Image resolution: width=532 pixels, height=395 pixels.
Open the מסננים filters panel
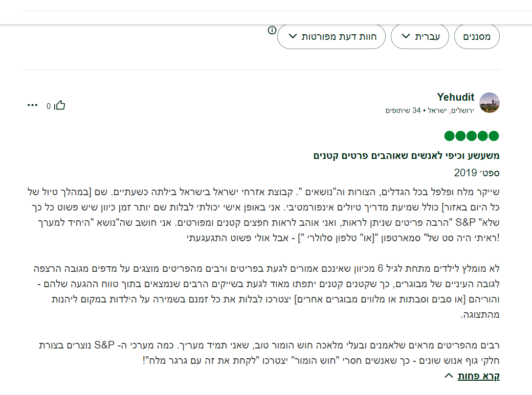pyautogui.click(x=477, y=36)
